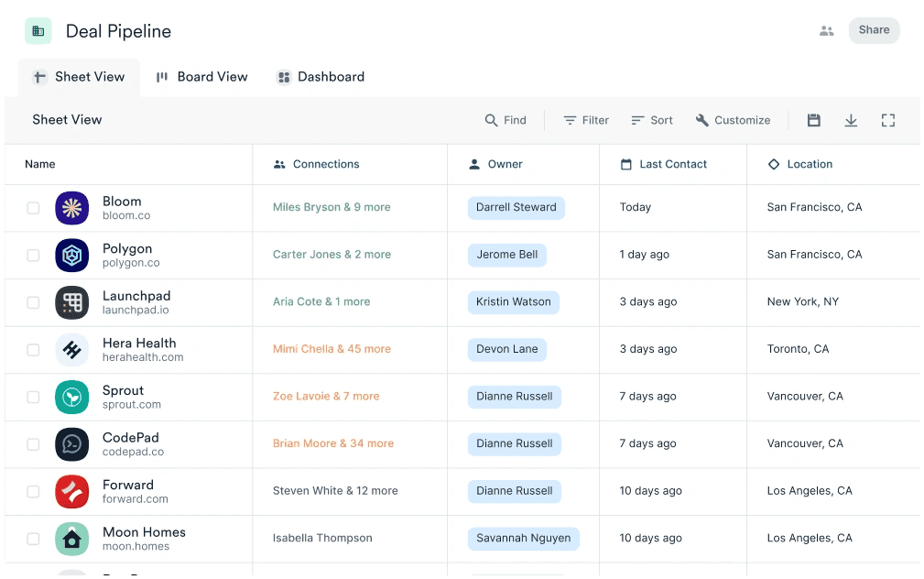Viewport: 924px width, 579px height.
Task: Click the Deal Pipeline title
Action: coord(118,31)
